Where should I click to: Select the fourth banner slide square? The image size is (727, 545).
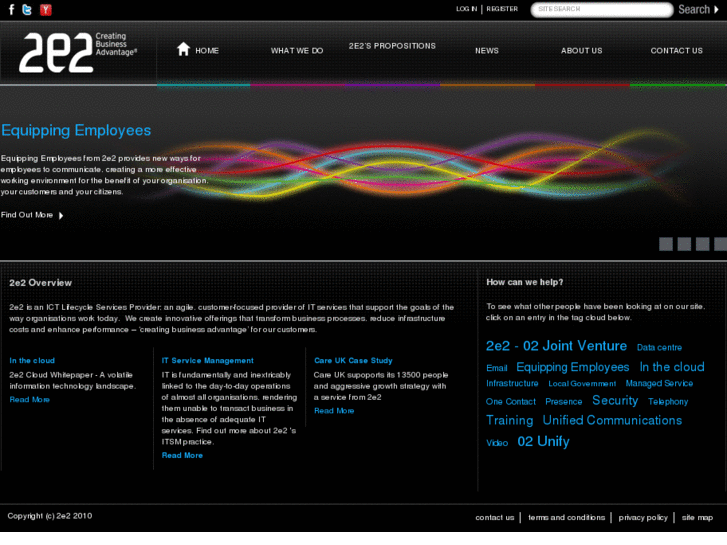(721, 244)
